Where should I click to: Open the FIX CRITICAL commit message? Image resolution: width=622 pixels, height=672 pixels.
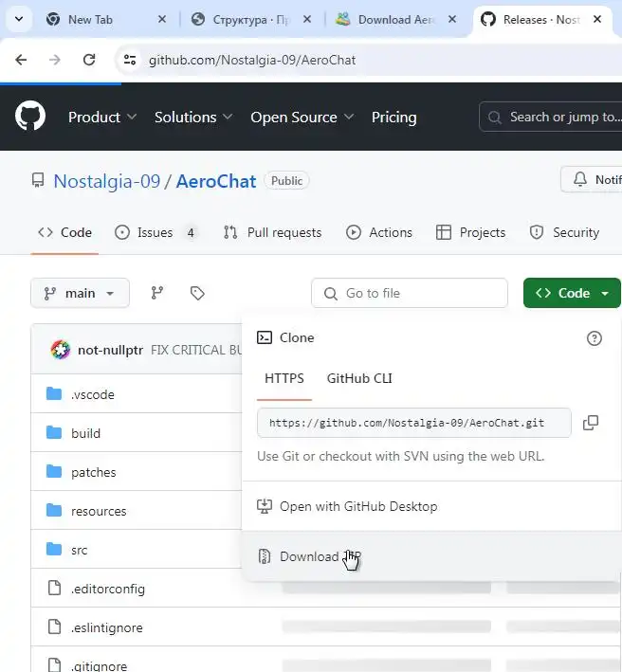click(196, 350)
